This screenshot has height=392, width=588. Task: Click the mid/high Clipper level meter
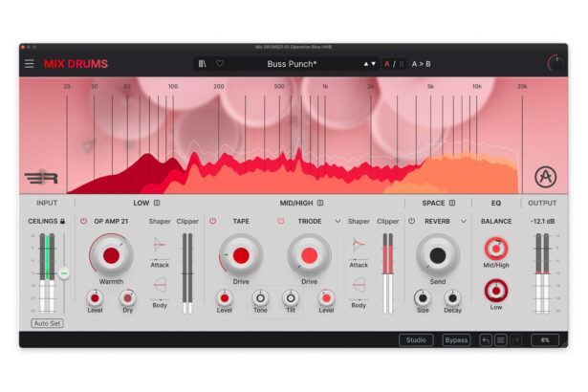click(x=388, y=273)
